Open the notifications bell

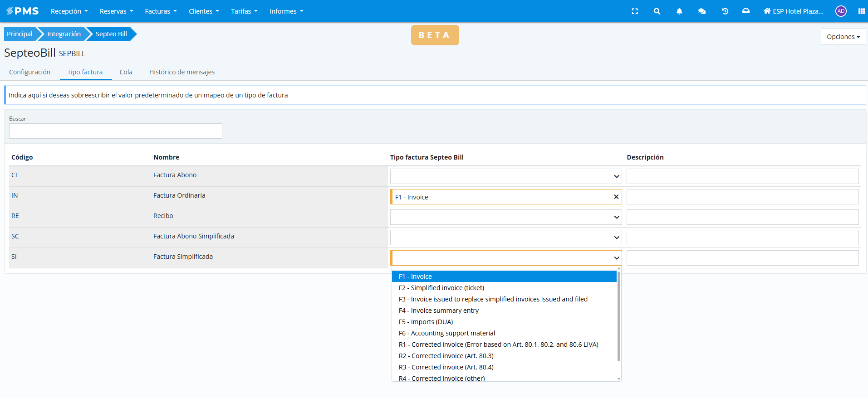[x=679, y=11]
